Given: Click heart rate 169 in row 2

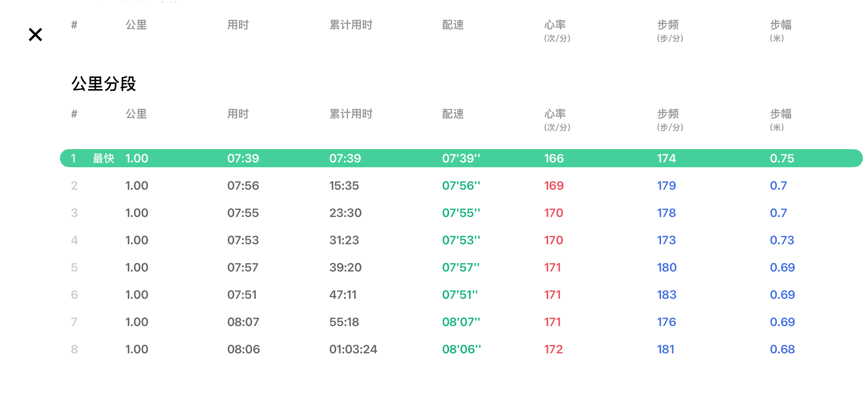Looking at the screenshot, I should point(554,185).
